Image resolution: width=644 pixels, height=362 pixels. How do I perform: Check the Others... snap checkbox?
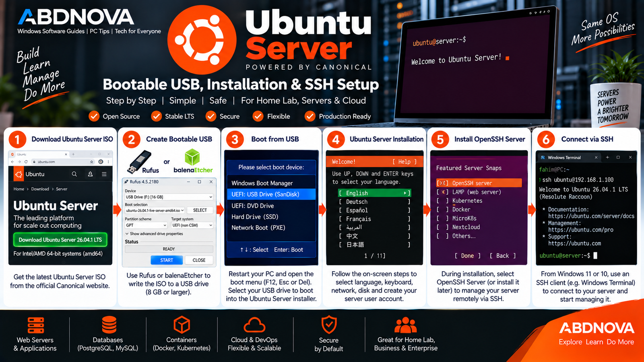pos(442,236)
